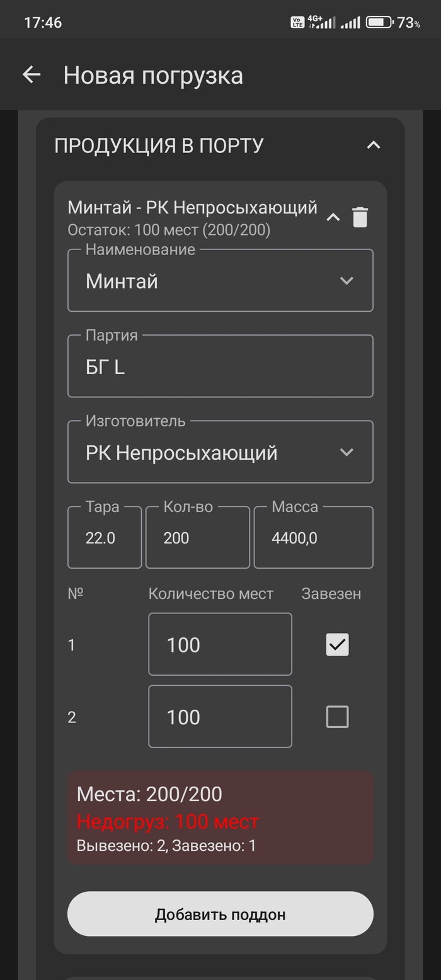Viewport: 441px width, 980px height.
Task: Tap the Недогруз: 100 мест warning
Action: (168, 822)
